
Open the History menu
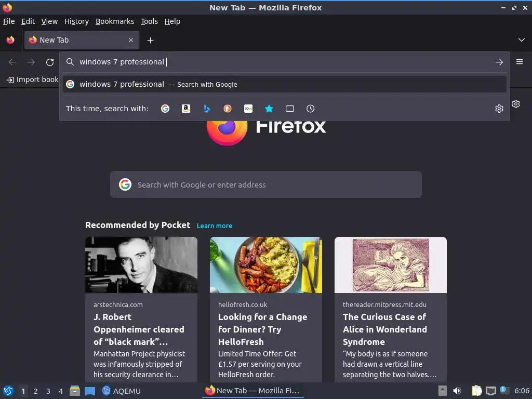(x=76, y=21)
